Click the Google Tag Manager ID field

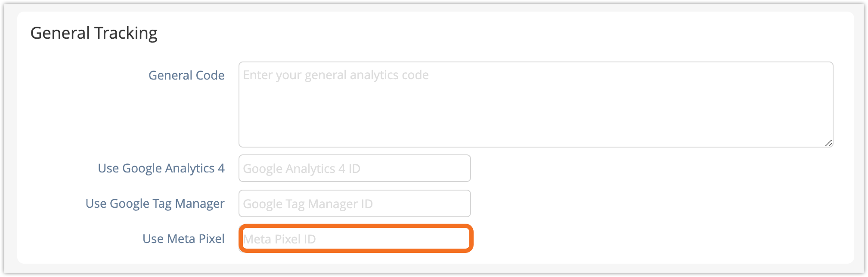[x=354, y=203]
